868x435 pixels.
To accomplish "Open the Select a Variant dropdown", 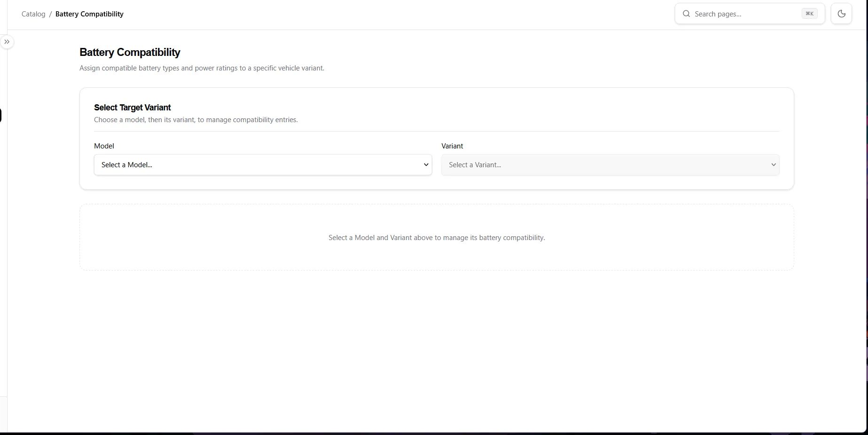I will (610, 165).
